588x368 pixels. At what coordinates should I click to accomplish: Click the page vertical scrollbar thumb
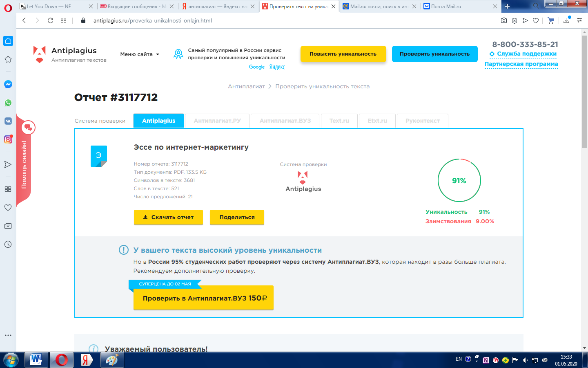(584, 92)
